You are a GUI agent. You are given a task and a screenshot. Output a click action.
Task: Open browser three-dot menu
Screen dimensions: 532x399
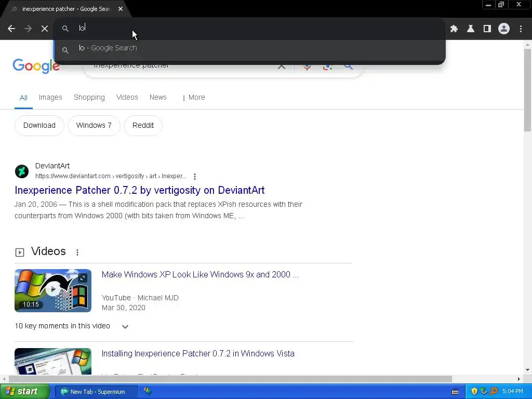[521, 29]
